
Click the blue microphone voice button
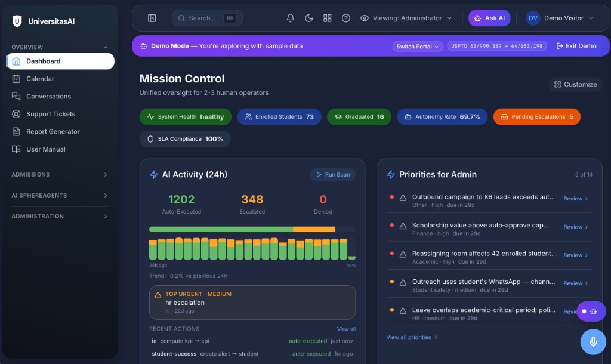(593, 342)
